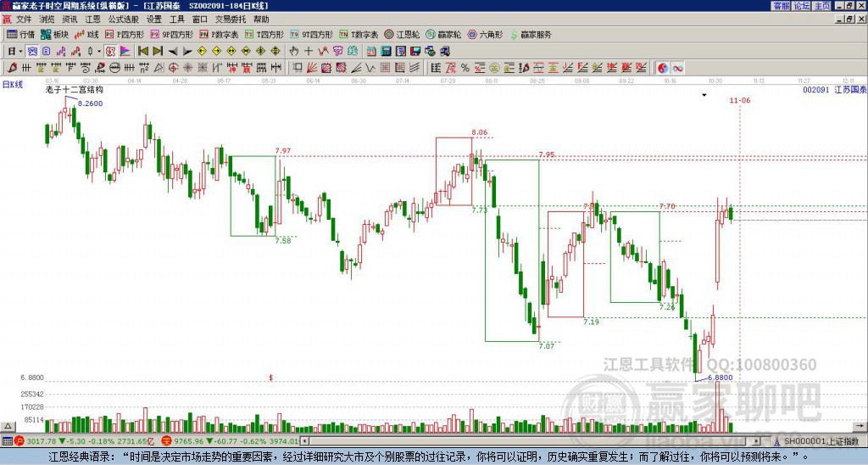Open the 帮助 menu
Image resolution: width=868 pixels, height=465 pixels.
261,20
